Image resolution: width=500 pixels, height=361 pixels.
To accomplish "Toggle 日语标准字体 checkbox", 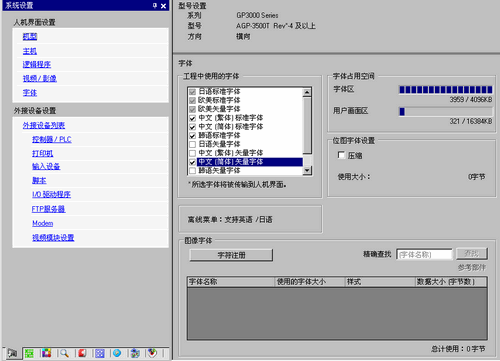I will [x=192, y=92].
